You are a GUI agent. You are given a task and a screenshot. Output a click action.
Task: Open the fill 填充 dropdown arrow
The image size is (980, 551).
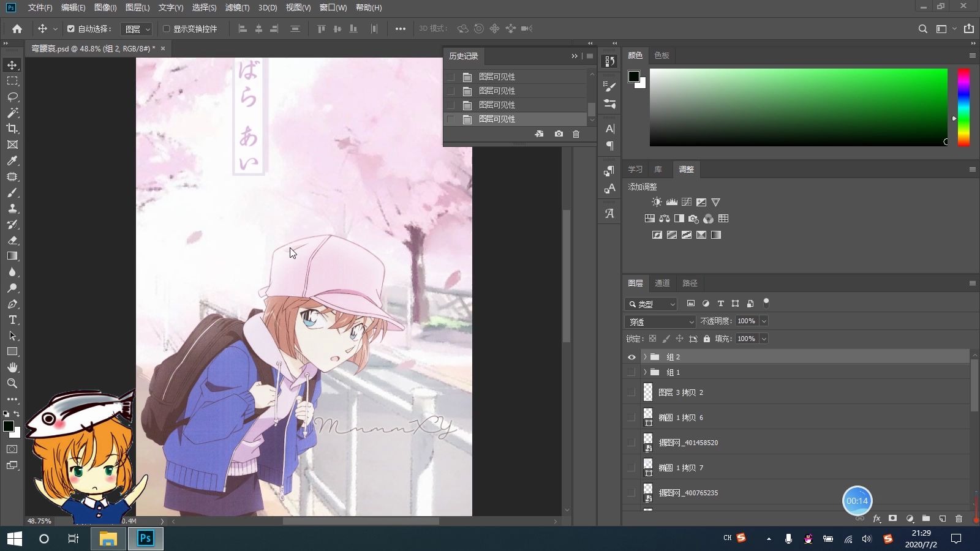coord(764,339)
